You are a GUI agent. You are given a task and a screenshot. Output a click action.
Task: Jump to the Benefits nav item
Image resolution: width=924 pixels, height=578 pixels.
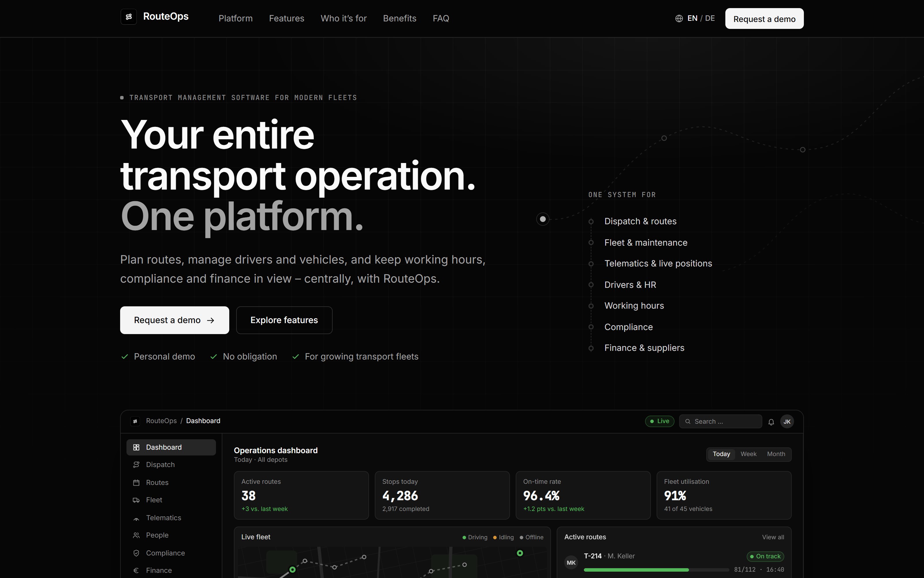[x=399, y=18]
